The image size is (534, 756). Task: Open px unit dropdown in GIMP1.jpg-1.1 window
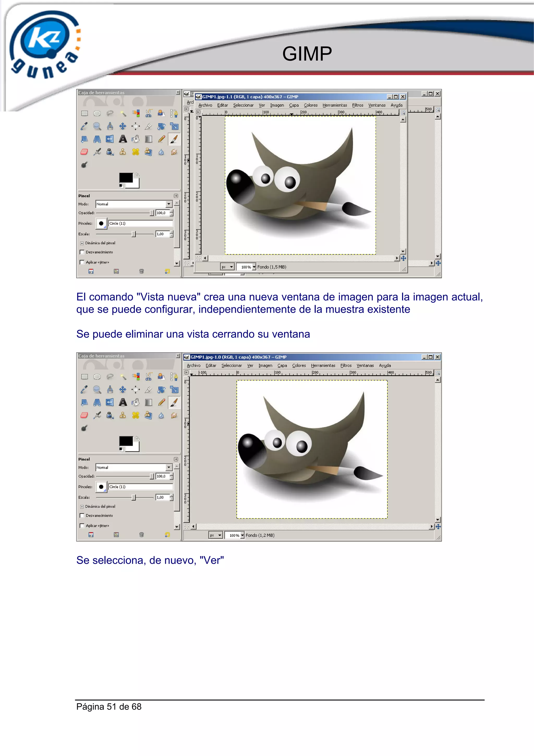(x=227, y=267)
